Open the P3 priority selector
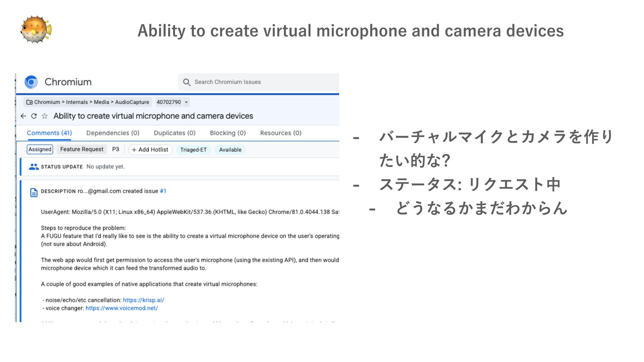 [115, 149]
